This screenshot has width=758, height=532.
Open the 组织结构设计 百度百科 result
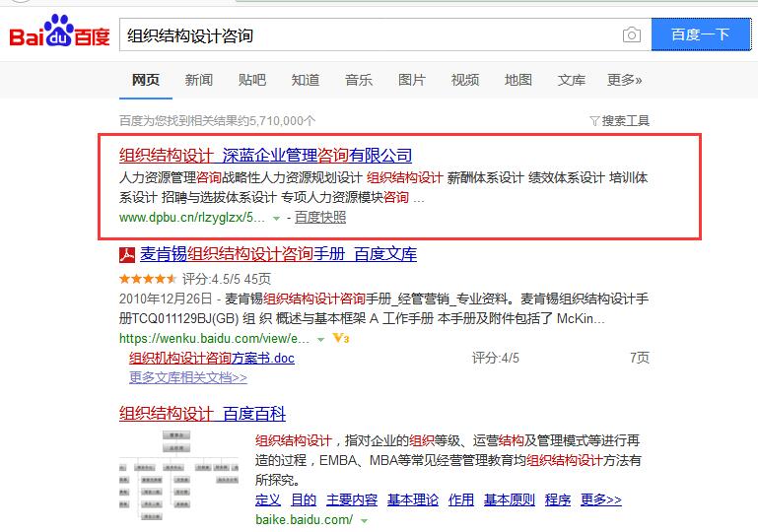pos(202,414)
